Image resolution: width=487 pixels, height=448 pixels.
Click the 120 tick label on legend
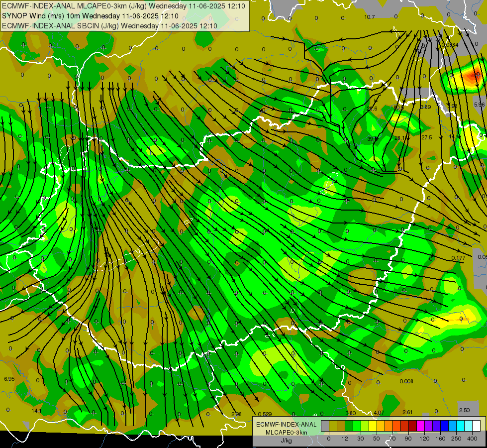click(424, 439)
